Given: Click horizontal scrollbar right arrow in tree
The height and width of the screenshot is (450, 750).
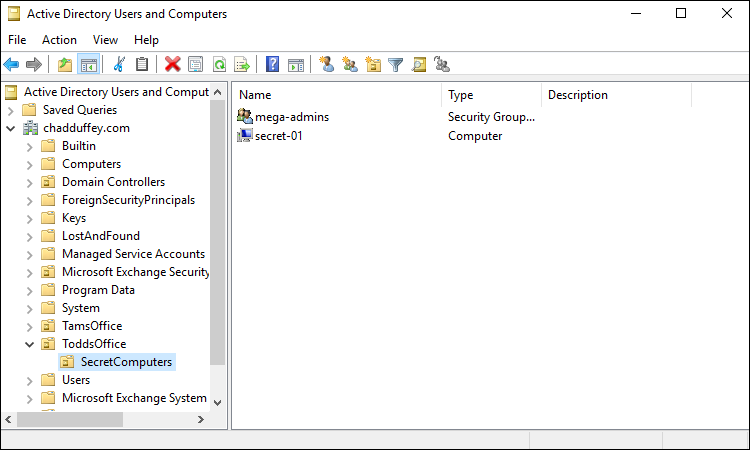Looking at the screenshot, I should 201,419.
